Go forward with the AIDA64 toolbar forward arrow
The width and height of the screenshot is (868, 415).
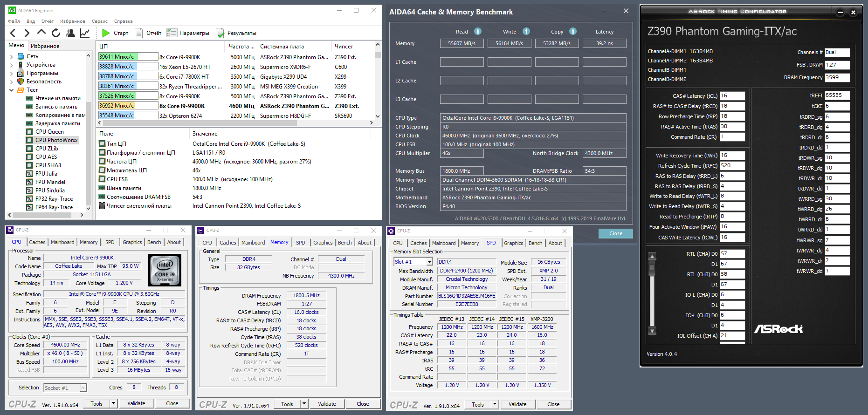point(27,33)
